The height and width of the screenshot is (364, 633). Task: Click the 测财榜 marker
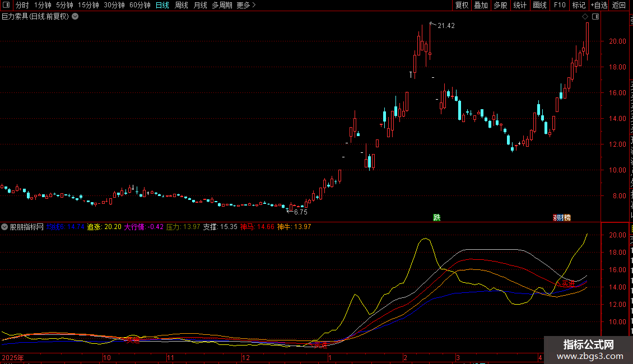pyautogui.click(x=562, y=217)
